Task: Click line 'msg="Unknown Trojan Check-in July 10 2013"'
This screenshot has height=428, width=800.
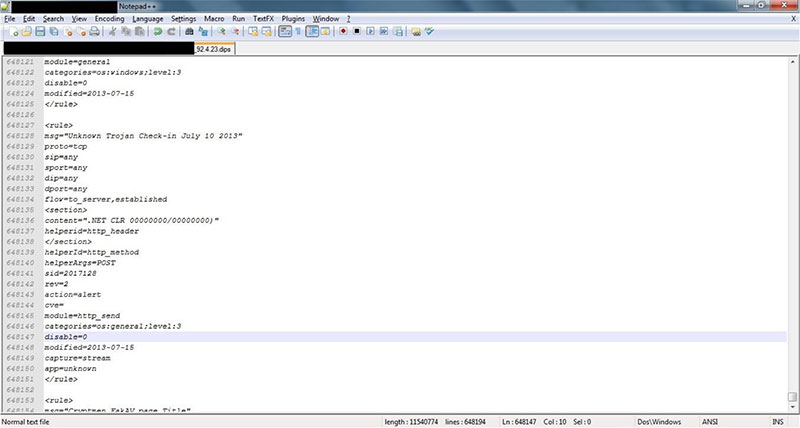Action: tap(143, 136)
